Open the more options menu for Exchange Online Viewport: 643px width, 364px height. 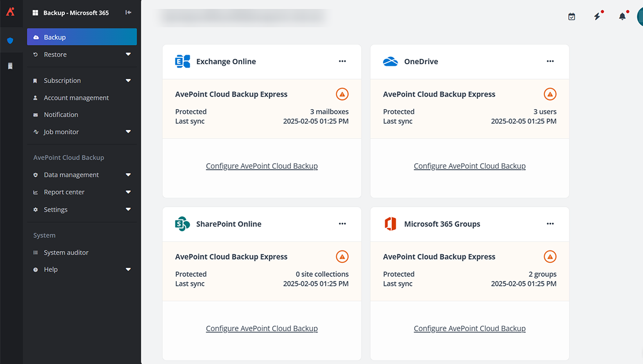pyautogui.click(x=342, y=62)
